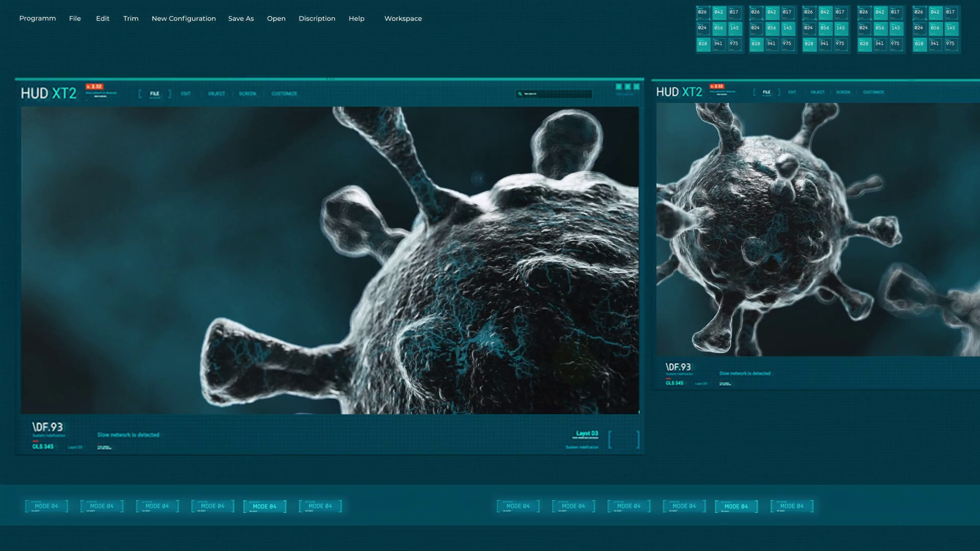Click the red version 2.32 badge in left window
Viewport: 980px width, 551px height.
coord(94,86)
